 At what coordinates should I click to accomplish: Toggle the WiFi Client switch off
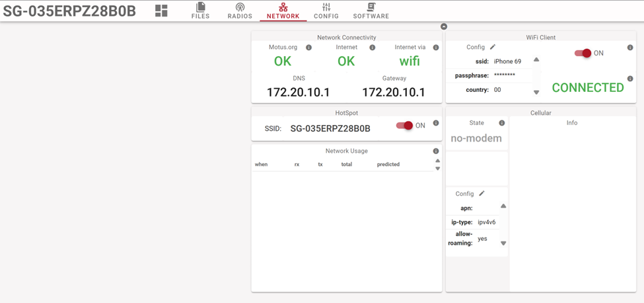pyautogui.click(x=583, y=54)
